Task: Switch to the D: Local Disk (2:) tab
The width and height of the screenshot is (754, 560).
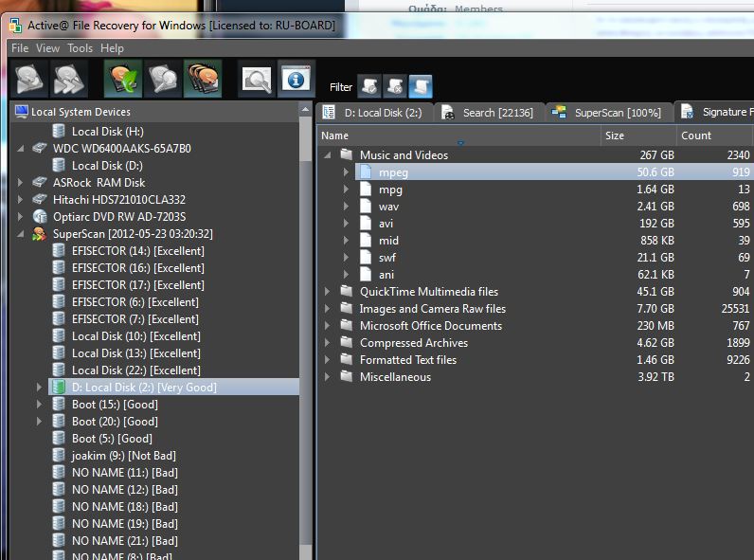Action: (x=374, y=113)
